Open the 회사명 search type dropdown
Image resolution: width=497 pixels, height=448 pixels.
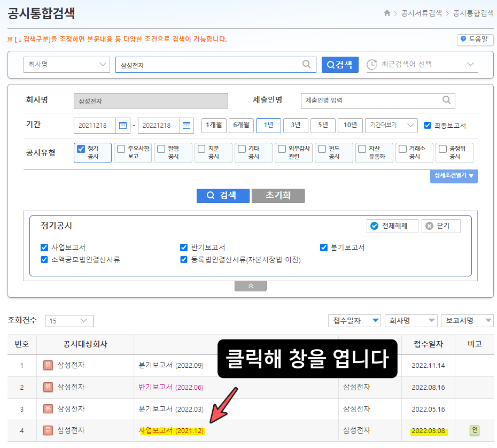pos(67,64)
